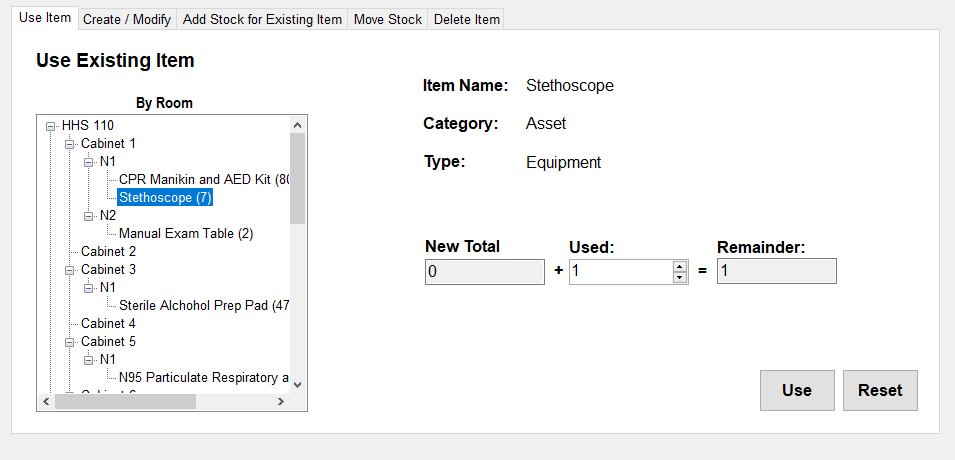The image size is (955, 460).
Task: Collapse the Cabinet 1 node
Action: point(69,144)
